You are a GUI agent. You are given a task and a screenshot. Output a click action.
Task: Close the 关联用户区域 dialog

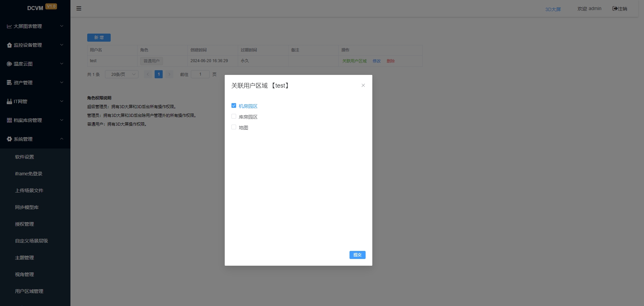tap(363, 85)
